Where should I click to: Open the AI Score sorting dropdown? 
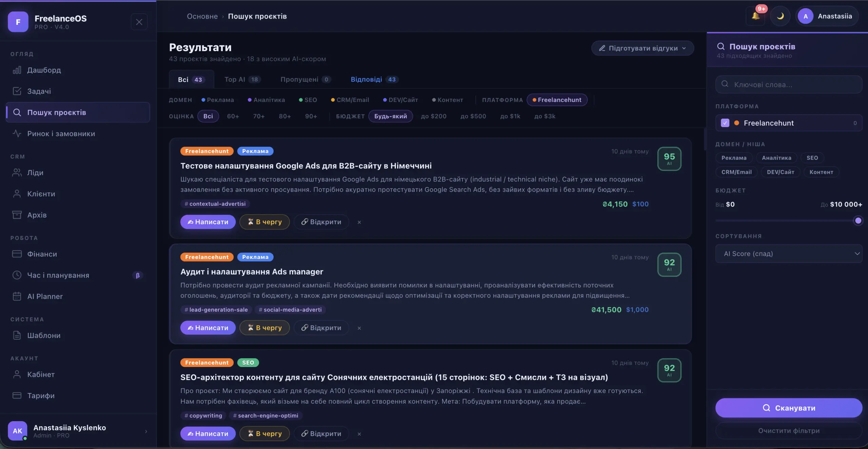pyautogui.click(x=789, y=254)
